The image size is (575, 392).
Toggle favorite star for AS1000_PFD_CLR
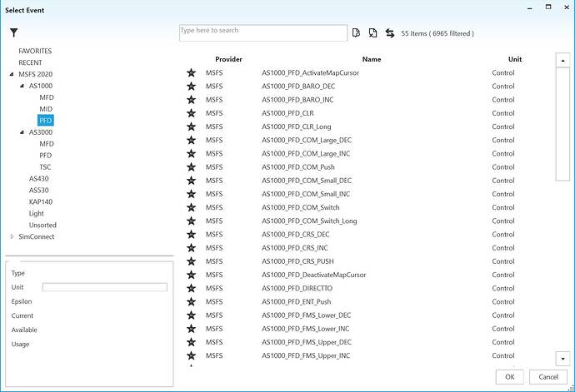click(191, 113)
